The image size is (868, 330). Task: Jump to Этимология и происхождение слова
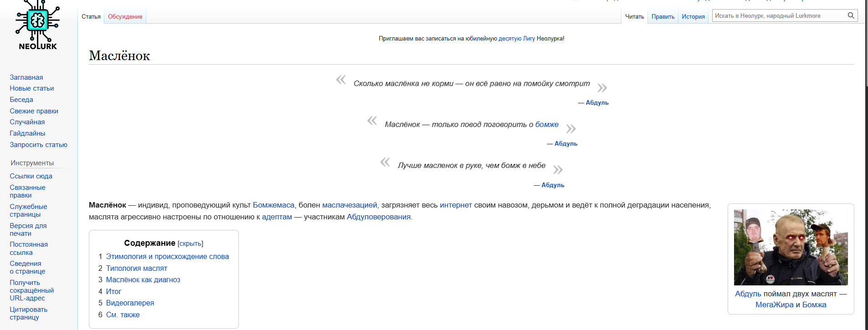click(x=168, y=257)
